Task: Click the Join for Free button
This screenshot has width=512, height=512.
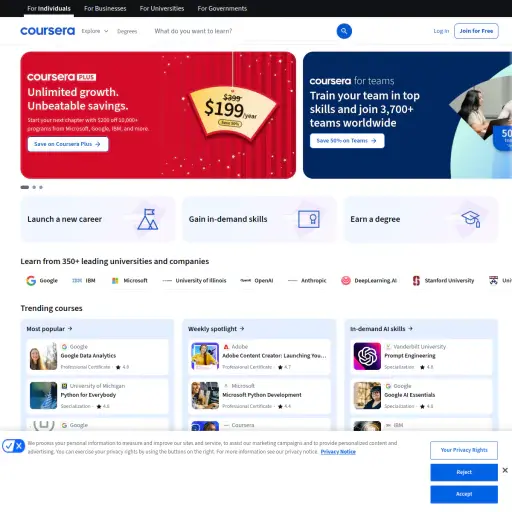Action: 476,31
